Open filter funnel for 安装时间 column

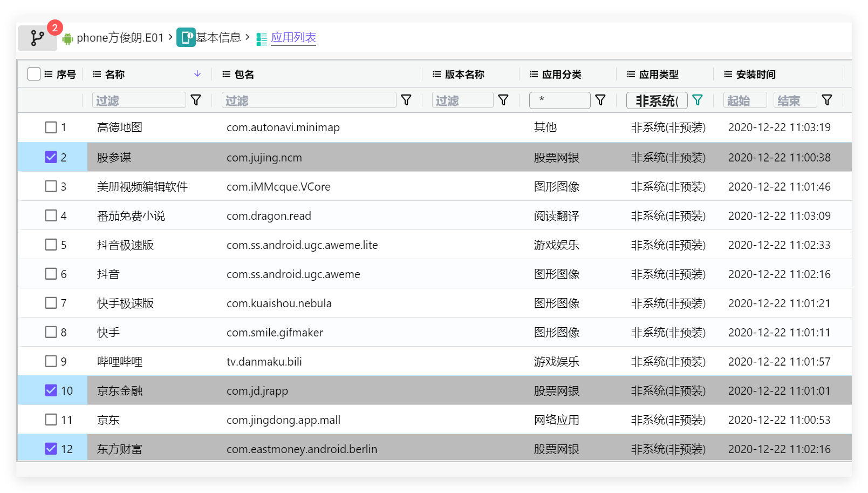[x=827, y=100]
